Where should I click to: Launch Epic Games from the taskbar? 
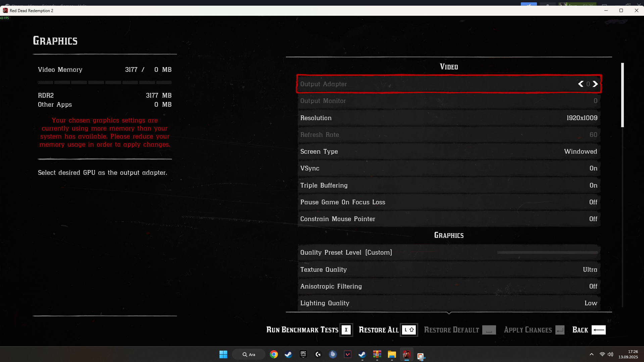pyautogui.click(x=303, y=355)
